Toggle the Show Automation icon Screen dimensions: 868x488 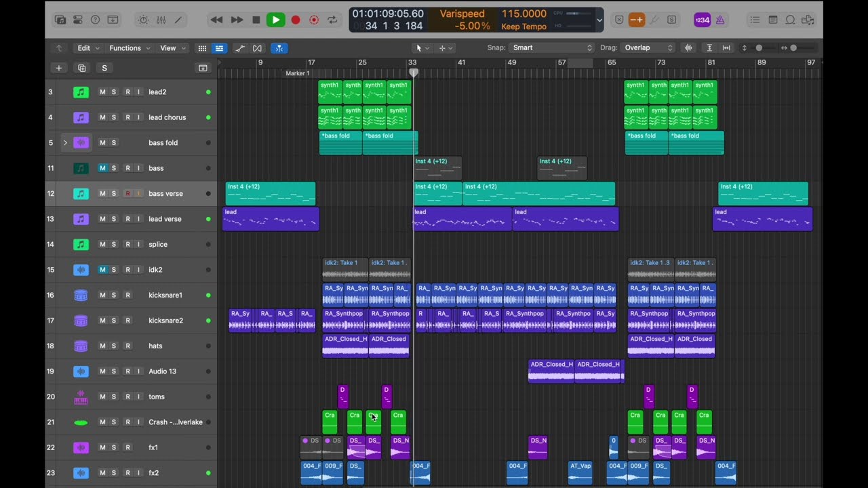click(x=240, y=48)
